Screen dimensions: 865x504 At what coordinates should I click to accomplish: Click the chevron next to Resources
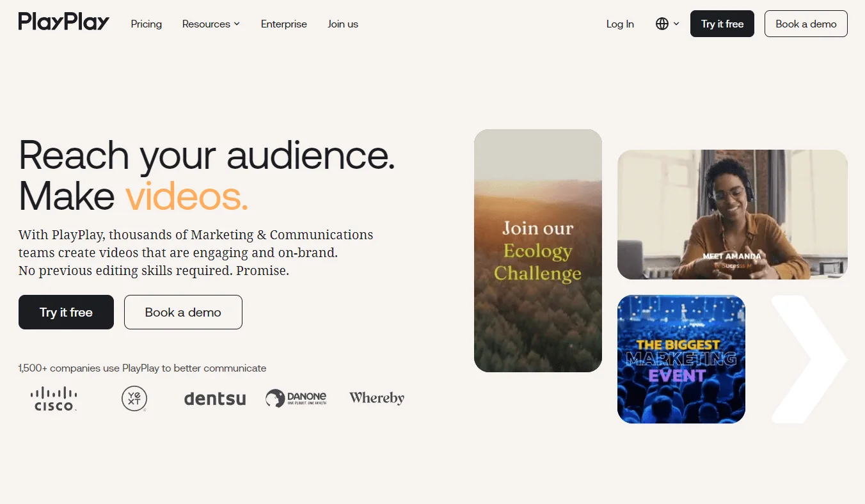pos(237,24)
